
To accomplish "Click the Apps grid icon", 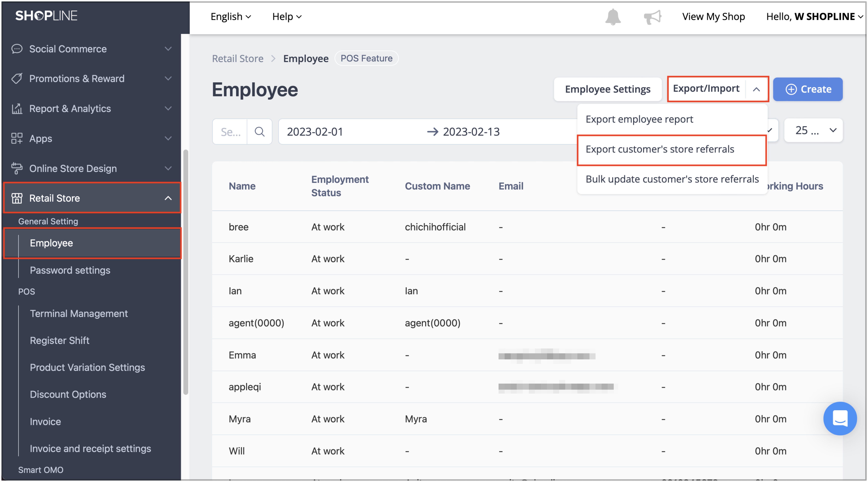I will coord(17,138).
